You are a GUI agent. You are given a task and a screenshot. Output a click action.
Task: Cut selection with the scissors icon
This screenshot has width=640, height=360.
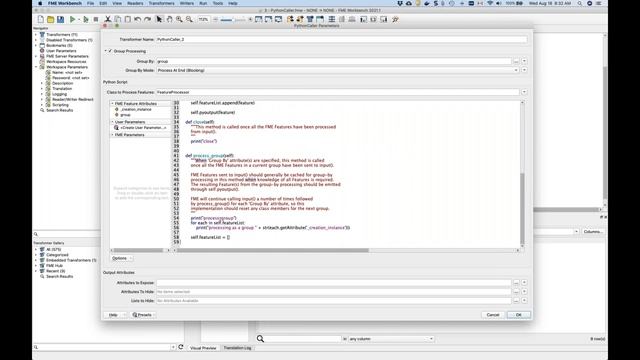tap(108, 19)
